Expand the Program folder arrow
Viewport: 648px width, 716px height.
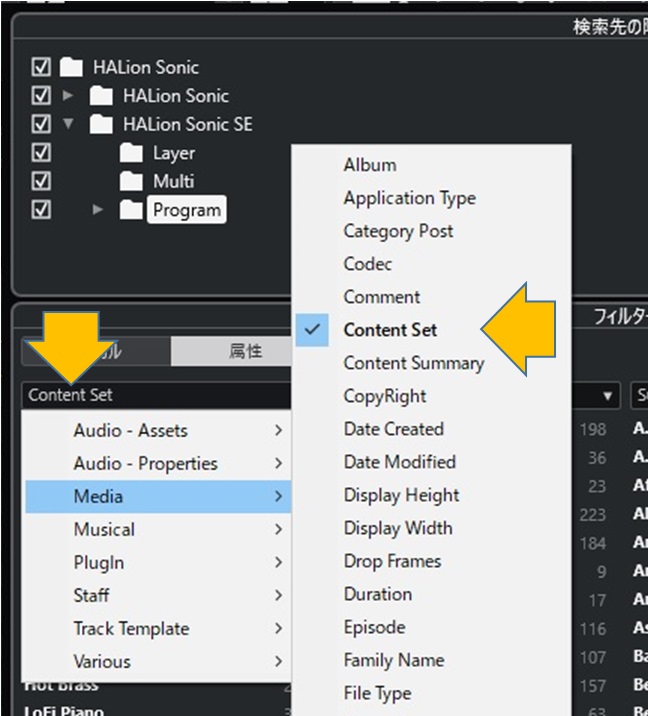coord(97,210)
